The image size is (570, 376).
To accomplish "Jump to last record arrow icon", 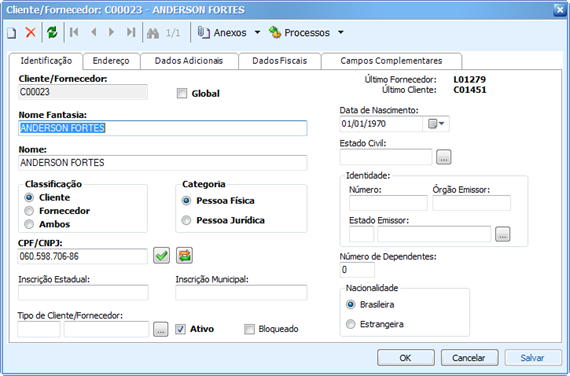I will tap(131, 32).
